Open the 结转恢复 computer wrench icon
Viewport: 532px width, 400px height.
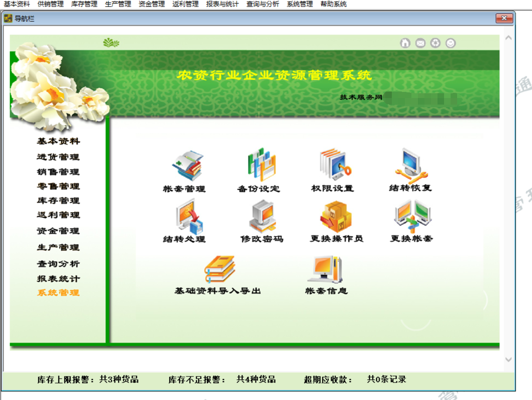(411, 165)
